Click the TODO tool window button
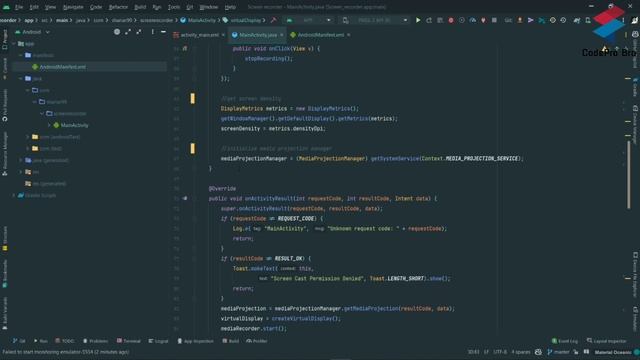The image size is (640, 360). [65, 341]
